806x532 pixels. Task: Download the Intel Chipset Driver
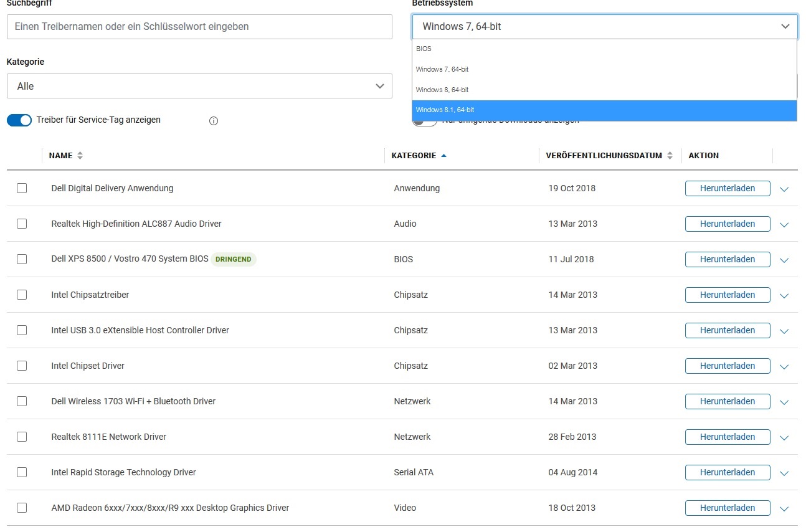(x=728, y=366)
